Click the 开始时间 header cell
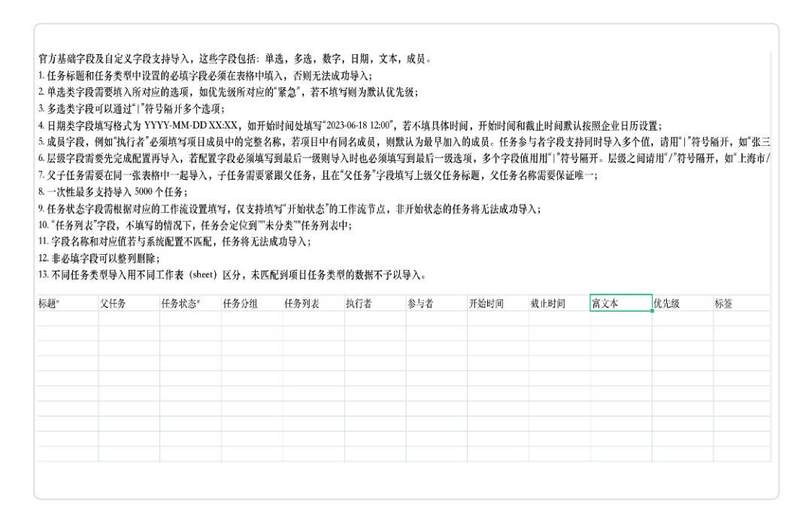This screenshot has height=524, width=812. (x=498, y=304)
